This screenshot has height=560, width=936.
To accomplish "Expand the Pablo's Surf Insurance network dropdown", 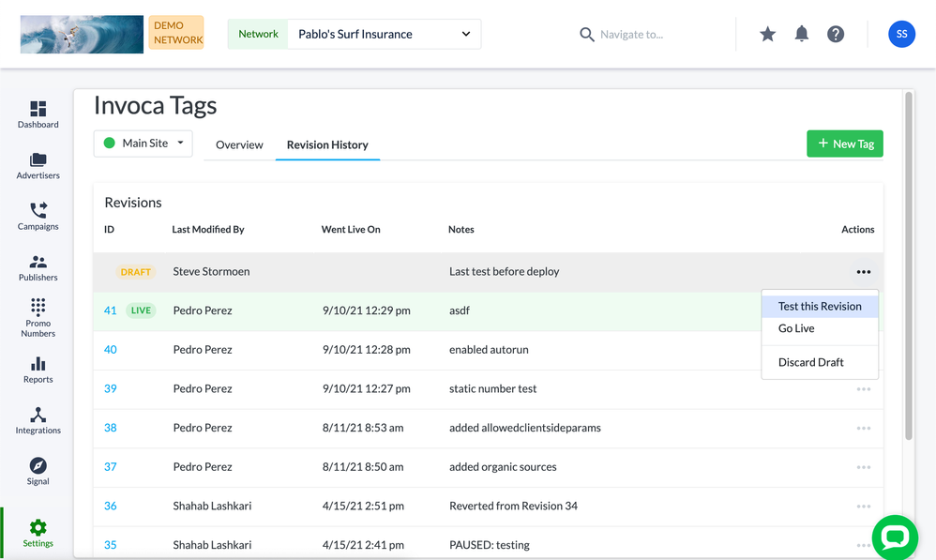I will (x=385, y=34).
